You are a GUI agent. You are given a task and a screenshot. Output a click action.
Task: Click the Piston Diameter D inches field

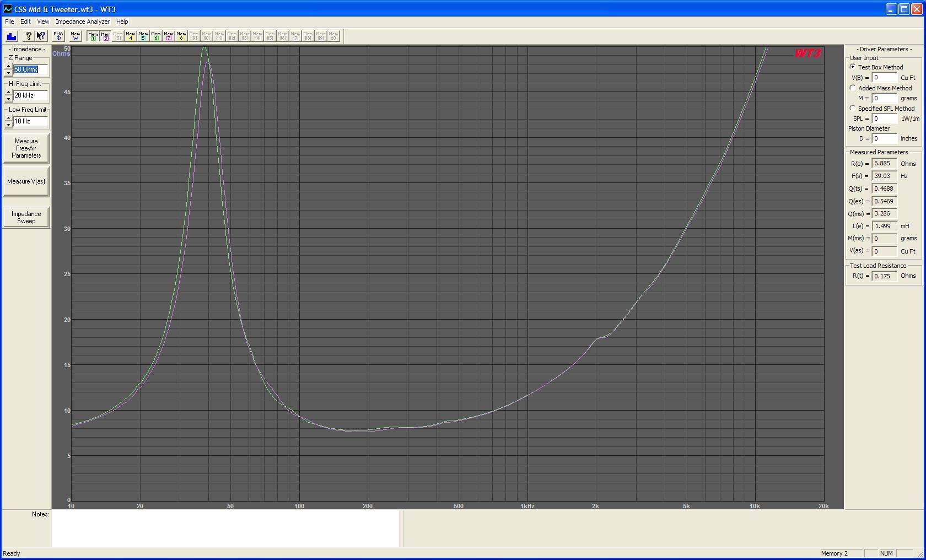coord(884,138)
